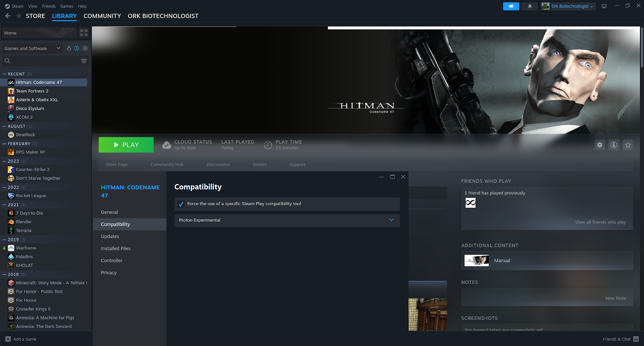This screenshot has width=644, height=346.
Task: Open the Discussions link
Action: coord(218,165)
